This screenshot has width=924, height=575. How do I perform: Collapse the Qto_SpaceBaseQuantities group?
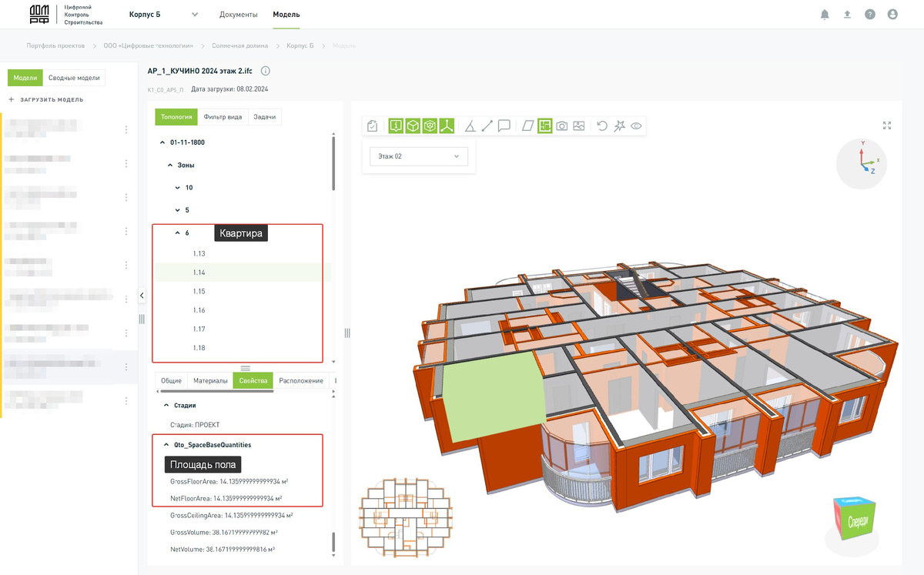tap(166, 445)
